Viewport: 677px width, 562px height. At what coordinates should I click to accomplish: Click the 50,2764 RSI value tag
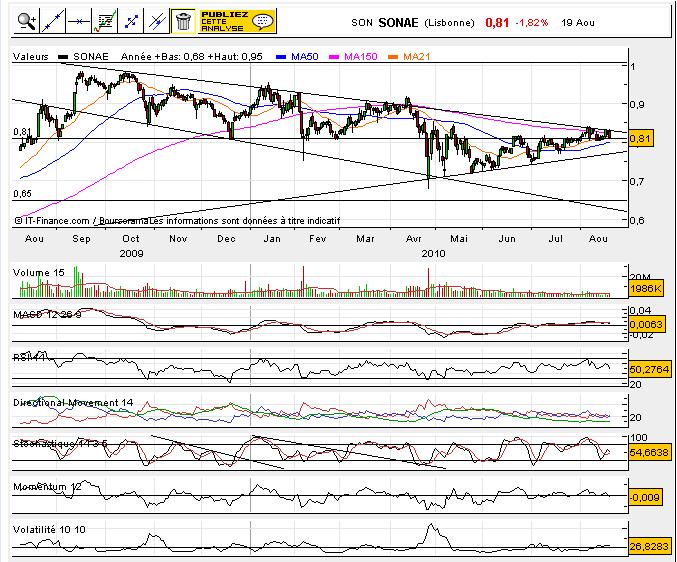649,369
